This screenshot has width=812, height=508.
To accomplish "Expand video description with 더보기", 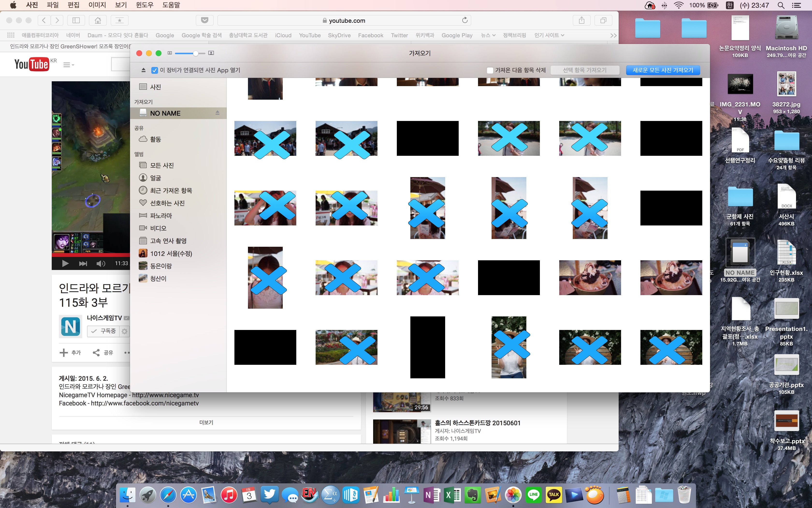I will (206, 422).
